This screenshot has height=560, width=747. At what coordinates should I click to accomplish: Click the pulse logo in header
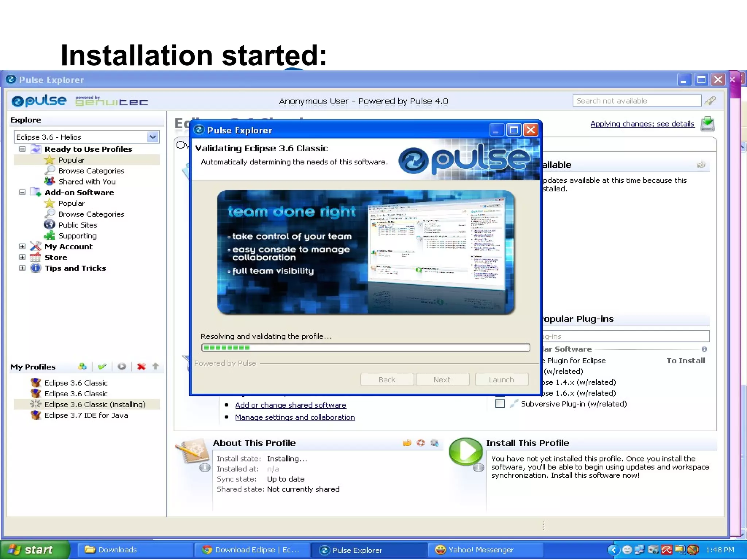coord(39,101)
